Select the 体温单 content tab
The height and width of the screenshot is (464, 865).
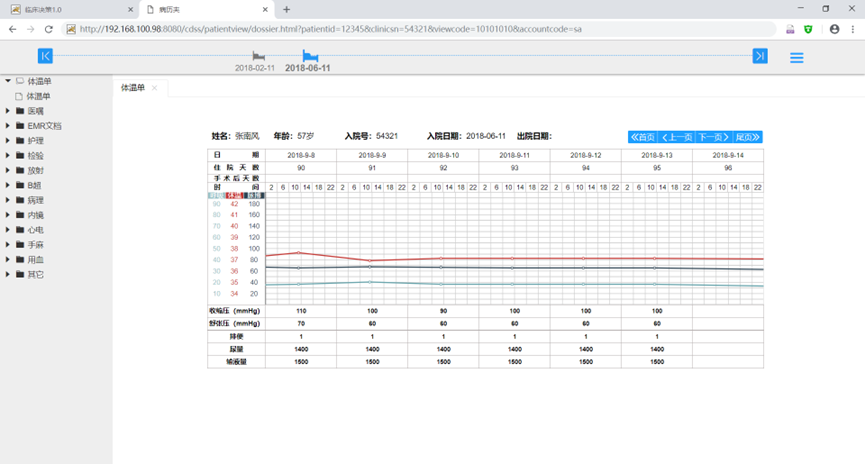point(133,88)
